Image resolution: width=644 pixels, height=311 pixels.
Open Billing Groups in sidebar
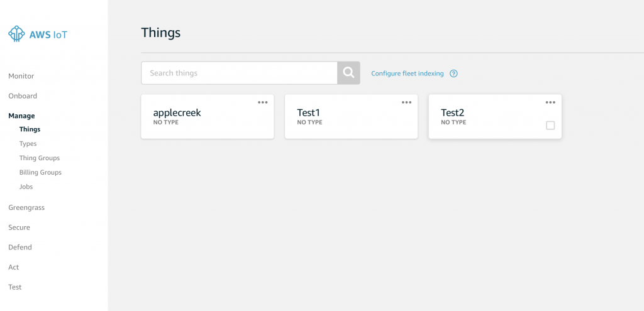tap(40, 172)
